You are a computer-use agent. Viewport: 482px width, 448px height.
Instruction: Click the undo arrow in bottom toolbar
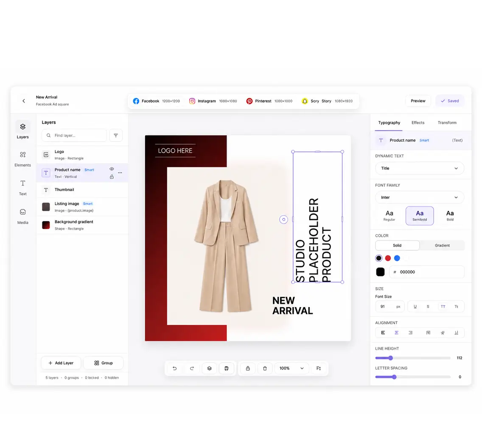175,368
